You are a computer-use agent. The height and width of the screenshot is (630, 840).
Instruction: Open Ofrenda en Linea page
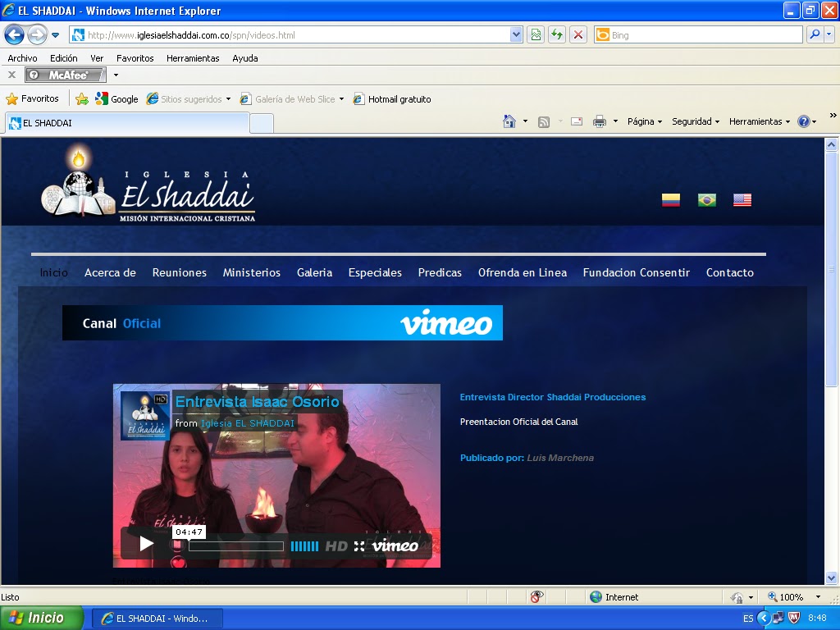point(523,272)
